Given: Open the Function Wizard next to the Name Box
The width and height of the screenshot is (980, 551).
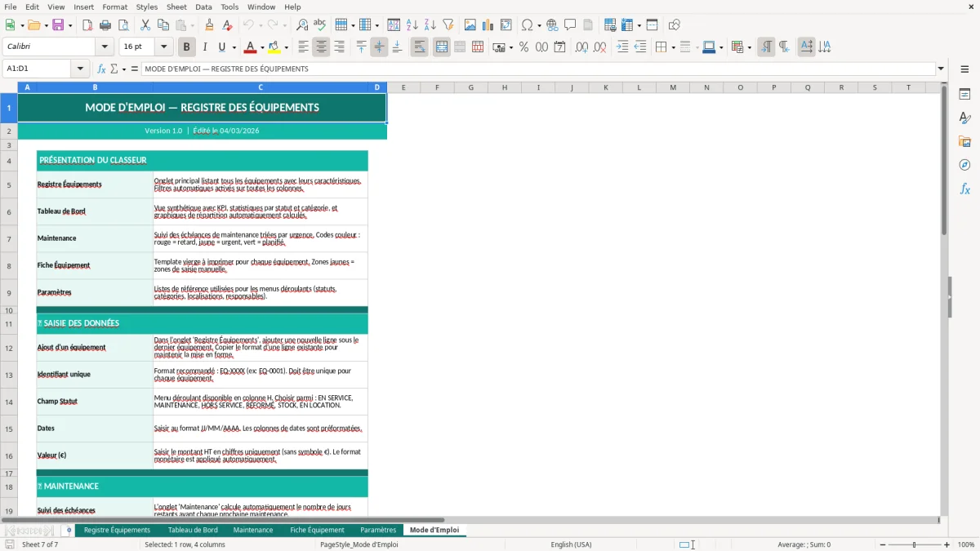Looking at the screenshot, I should [102, 69].
